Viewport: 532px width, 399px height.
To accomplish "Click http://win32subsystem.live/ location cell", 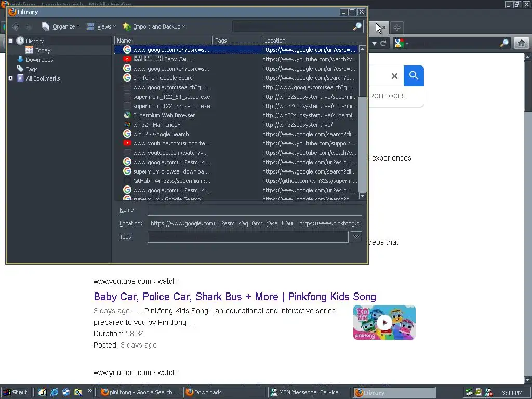I will (x=297, y=125).
